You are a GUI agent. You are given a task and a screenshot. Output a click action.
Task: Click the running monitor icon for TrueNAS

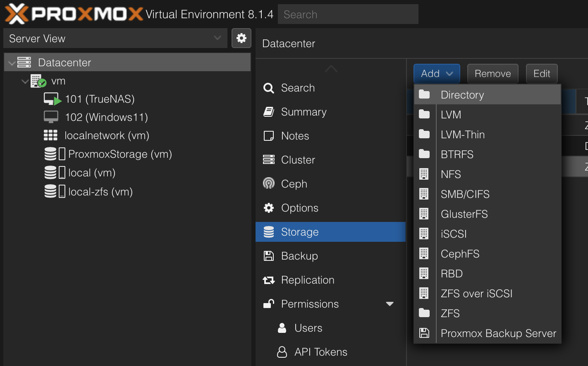coord(53,99)
